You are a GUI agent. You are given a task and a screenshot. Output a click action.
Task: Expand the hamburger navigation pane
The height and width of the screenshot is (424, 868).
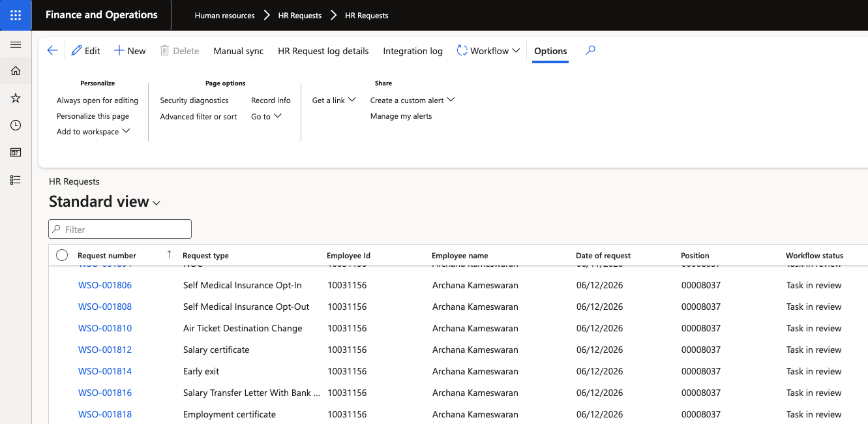16,44
